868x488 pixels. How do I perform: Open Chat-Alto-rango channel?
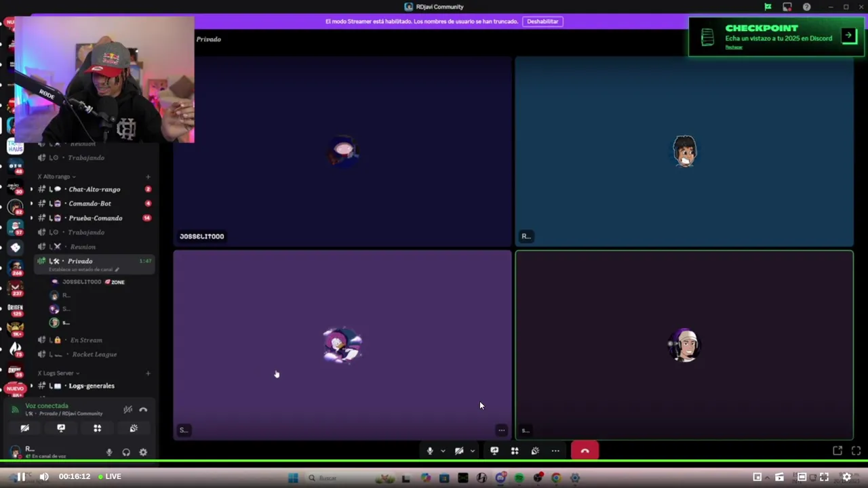(x=94, y=189)
